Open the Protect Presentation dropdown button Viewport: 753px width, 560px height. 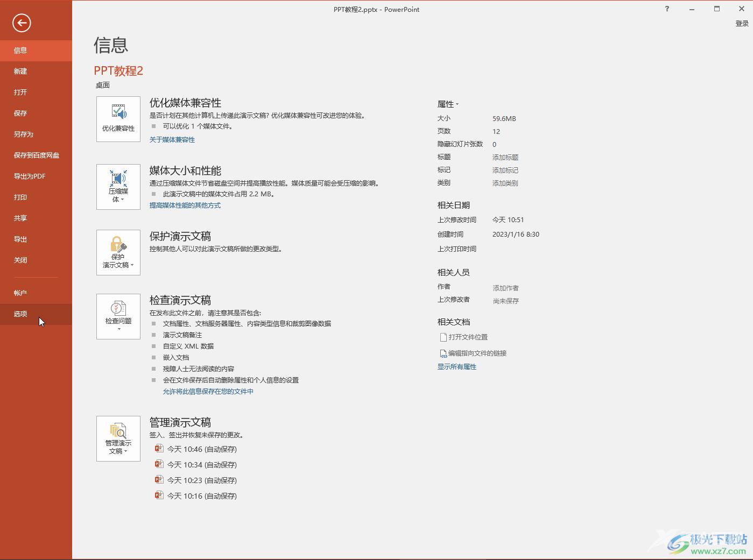pyautogui.click(x=118, y=253)
